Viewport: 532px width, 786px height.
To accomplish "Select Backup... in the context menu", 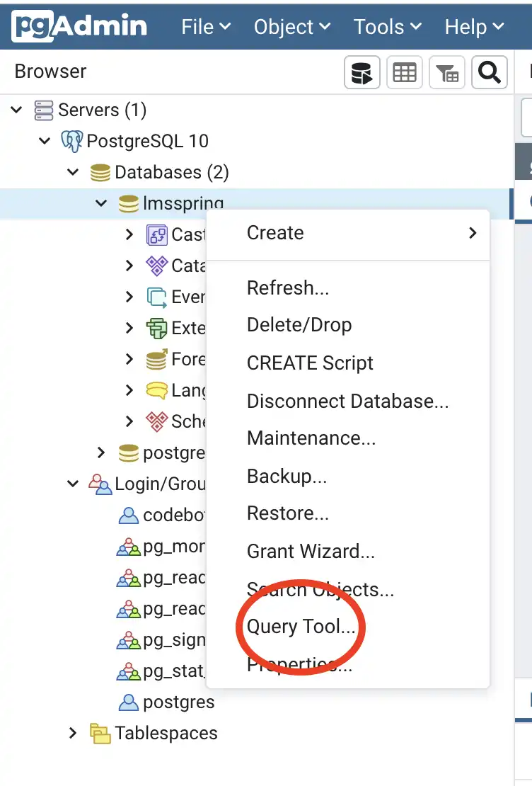I will pyautogui.click(x=287, y=477).
